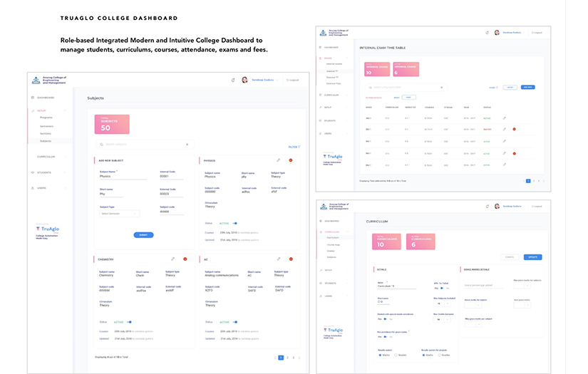Delete the inactive exam row using red icon
Image resolution: width=588 pixels, height=374 pixels.
tap(514, 129)
